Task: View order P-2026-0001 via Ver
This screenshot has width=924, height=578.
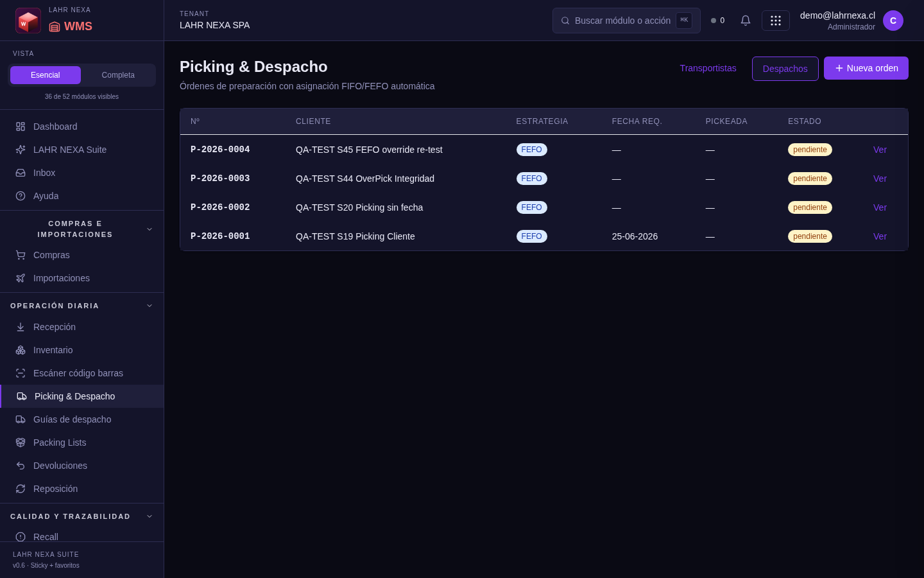Action: tap(880, 236)
